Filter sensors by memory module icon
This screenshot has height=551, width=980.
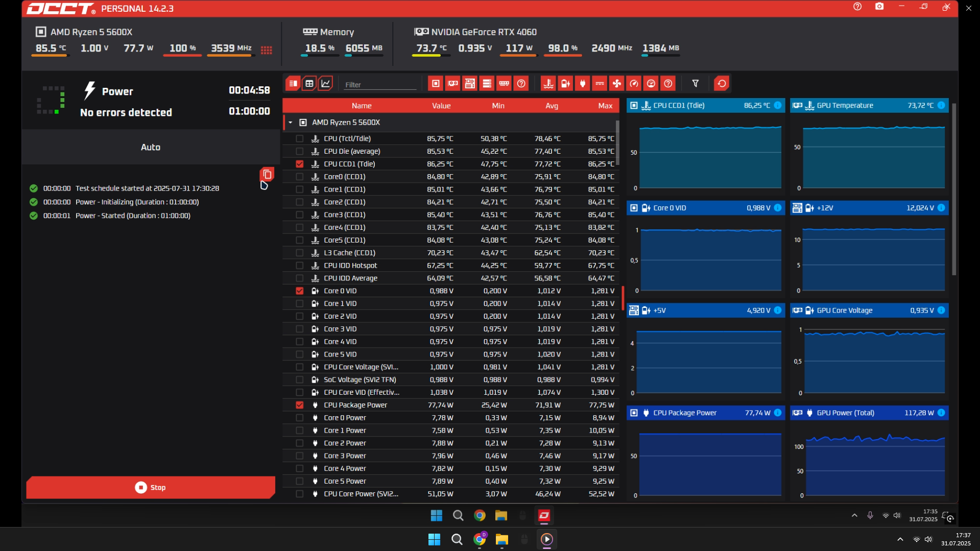(x=504, y=84)
